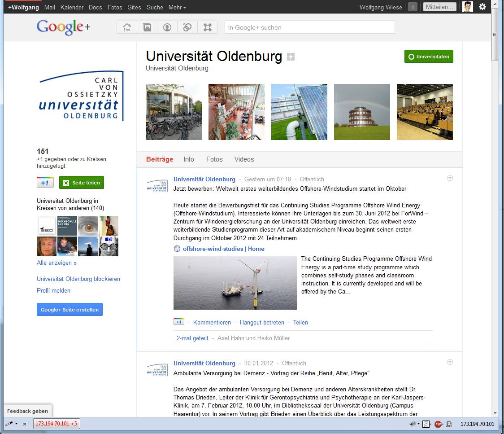The image size is (504, 434).
Task: Click the spider icon in the status bar
Action: point(413,424)
